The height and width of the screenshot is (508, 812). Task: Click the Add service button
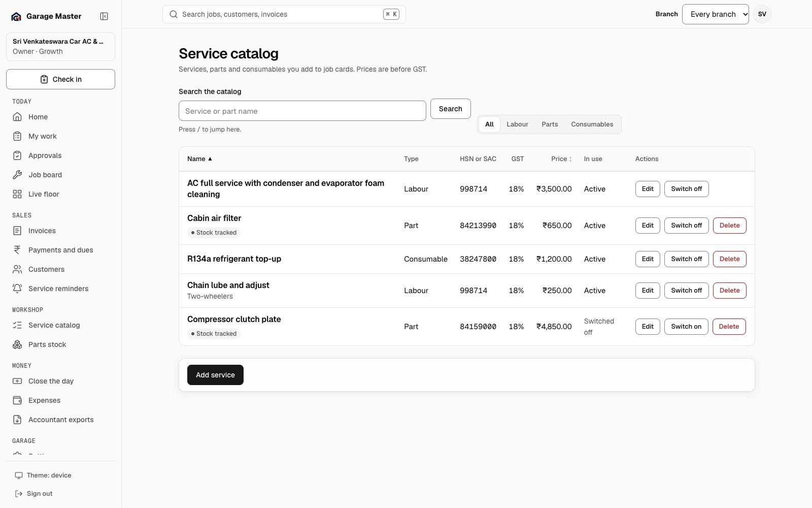click(215, 375)
